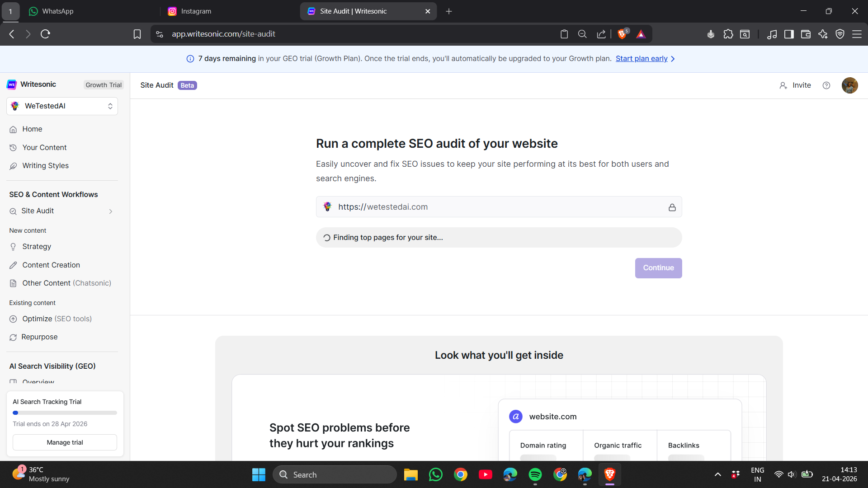Click the browser extensions puzzle icon

[728, 34]
